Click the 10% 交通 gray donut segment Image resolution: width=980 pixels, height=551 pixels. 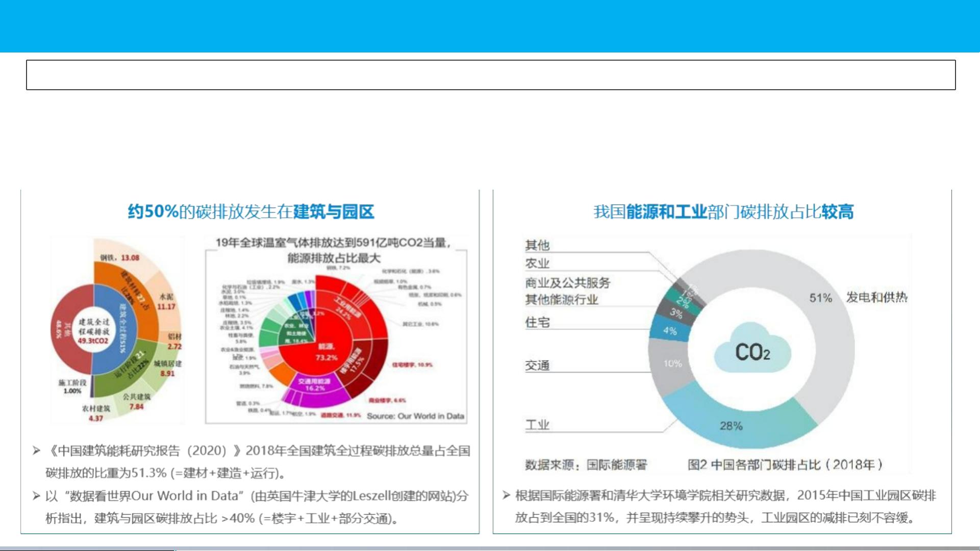pyautogui.click(x=672, y=363)
